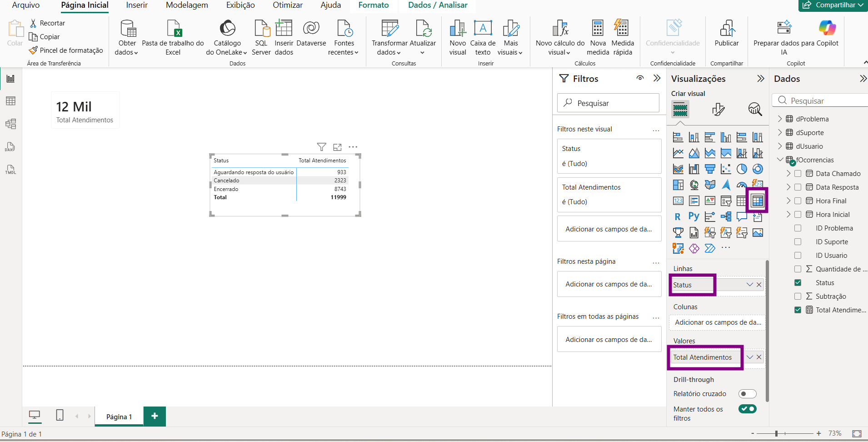Open the Inserir ribbon tab
This screenshot has width=868, height=442.
[137, 5]
